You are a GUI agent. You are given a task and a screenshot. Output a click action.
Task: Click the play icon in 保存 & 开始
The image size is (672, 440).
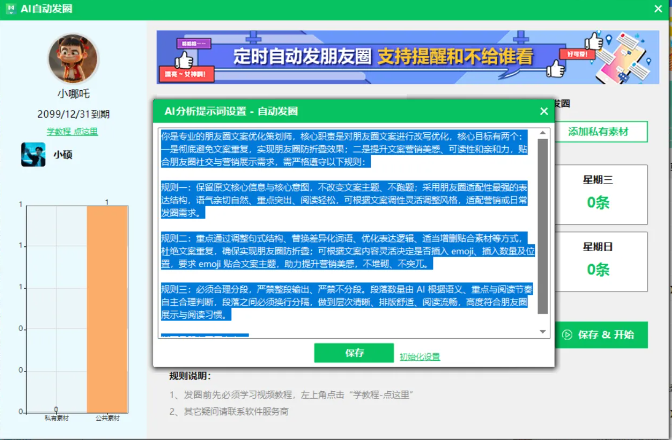tap(567, 335)
